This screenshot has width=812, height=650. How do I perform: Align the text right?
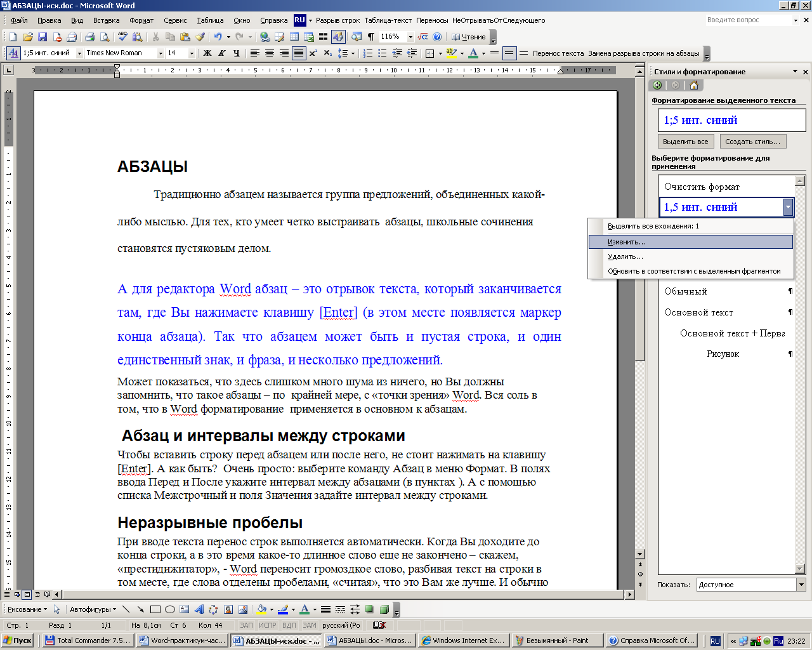[284, 53]
